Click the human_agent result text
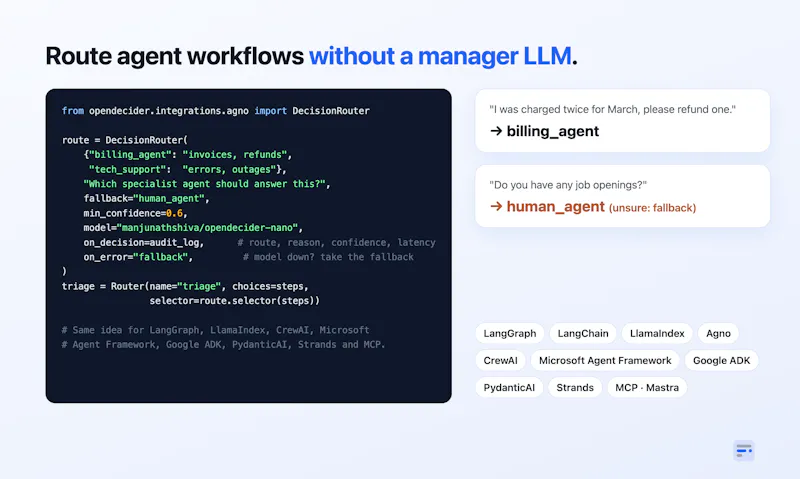The image size is (800, 479). coord(555,207)
